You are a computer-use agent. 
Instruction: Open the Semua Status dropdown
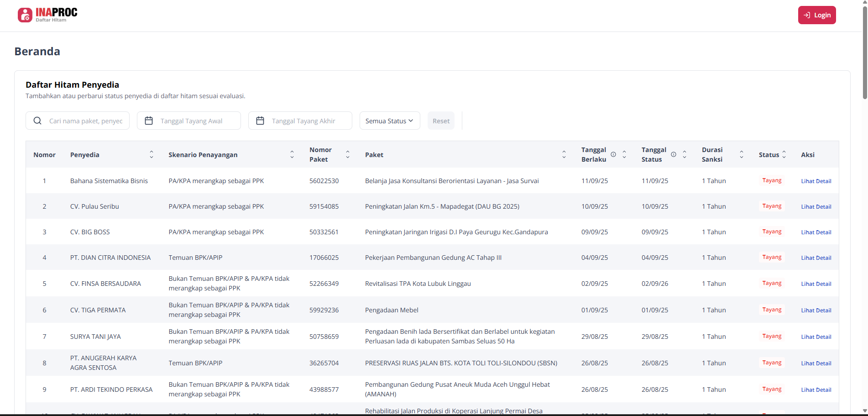(x=389, y=121)
